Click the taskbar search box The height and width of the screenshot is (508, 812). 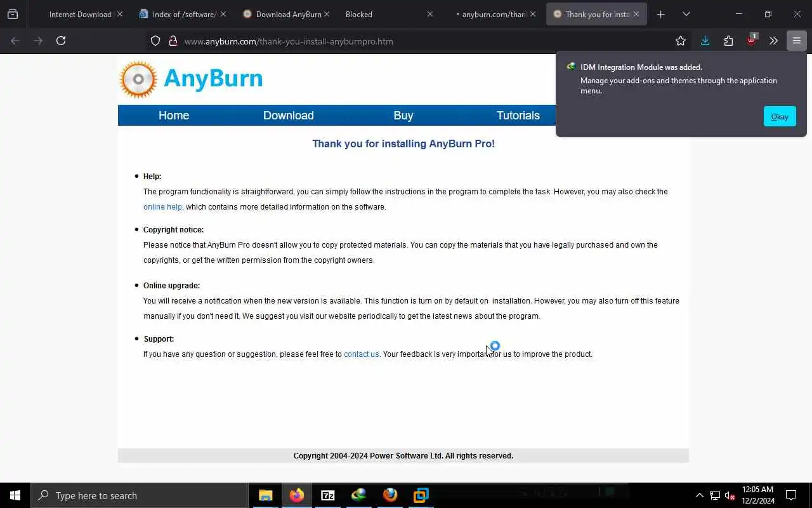(x=140, y=495)
